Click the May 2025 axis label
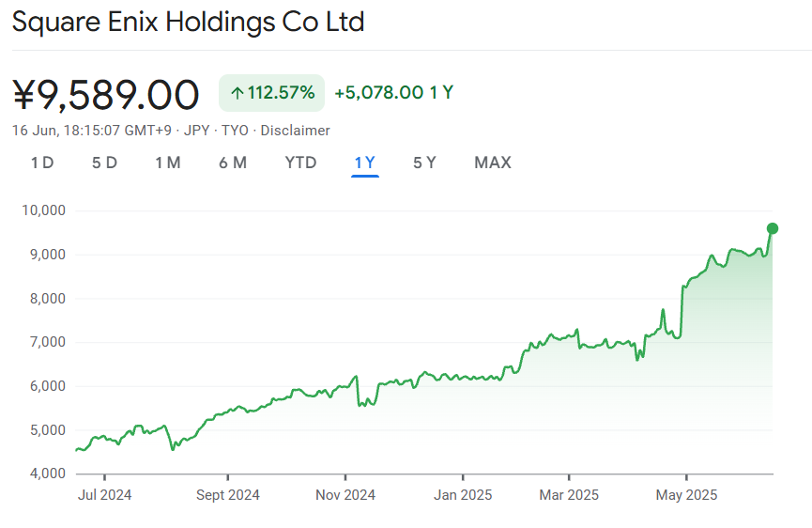Image resolution: width=812 pixels, height=528 pixels. (686, 495)
